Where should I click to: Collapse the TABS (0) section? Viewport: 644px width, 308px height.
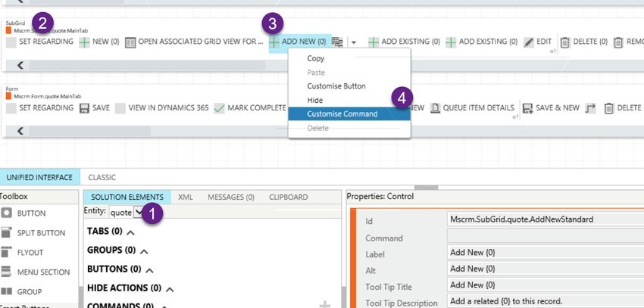[x=130, y=232]
